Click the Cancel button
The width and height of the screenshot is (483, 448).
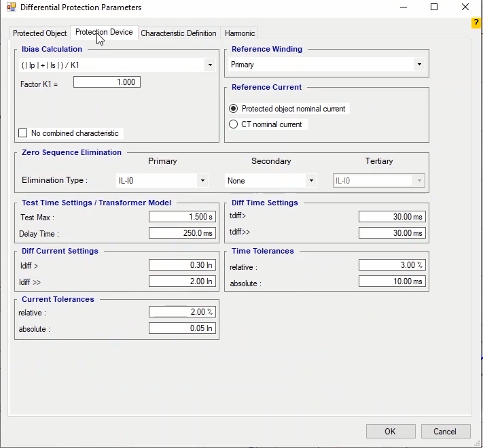445,432
